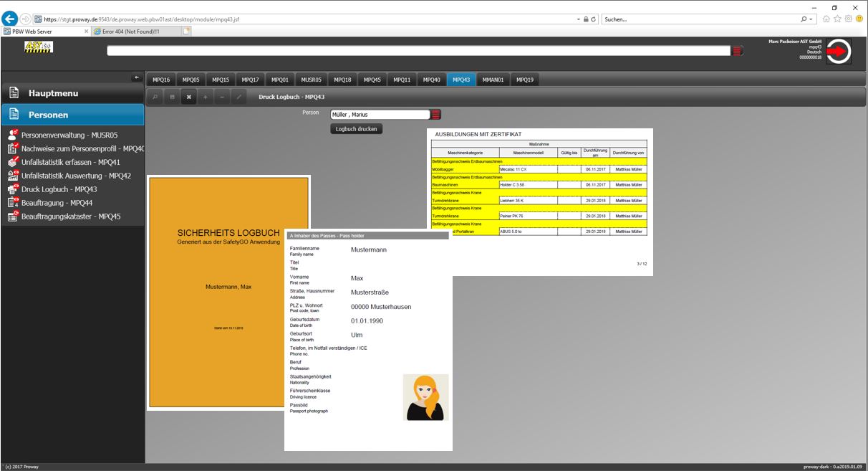This screenshot has width=868, height=471.
Task: Go back with browser back arrow
Action: 9,19
